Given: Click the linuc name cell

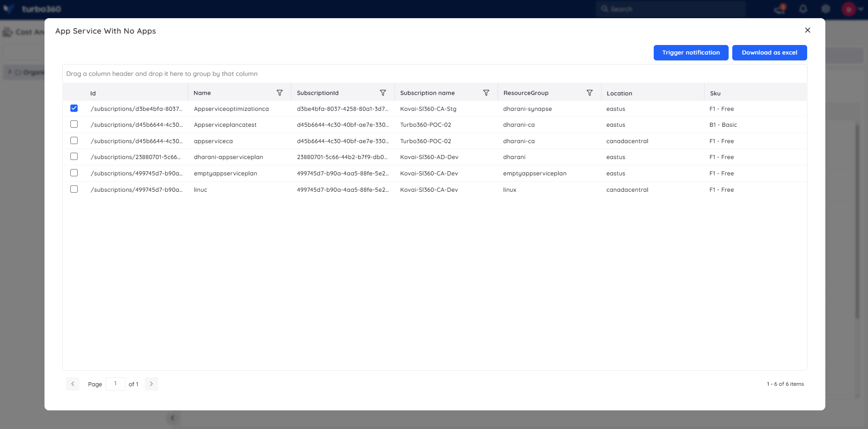Looking at the screenshot, I should point(200,190).
